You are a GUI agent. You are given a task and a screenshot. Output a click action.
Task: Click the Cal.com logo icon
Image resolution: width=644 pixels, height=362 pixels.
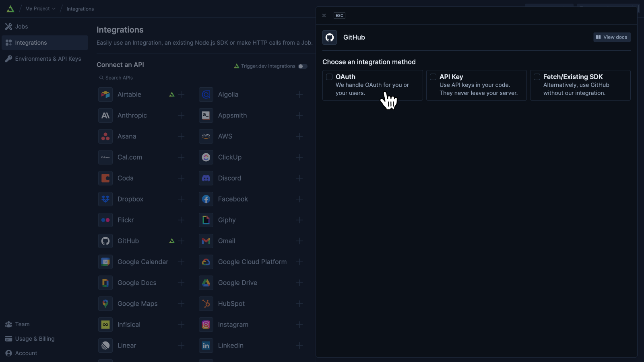point(105,157)
